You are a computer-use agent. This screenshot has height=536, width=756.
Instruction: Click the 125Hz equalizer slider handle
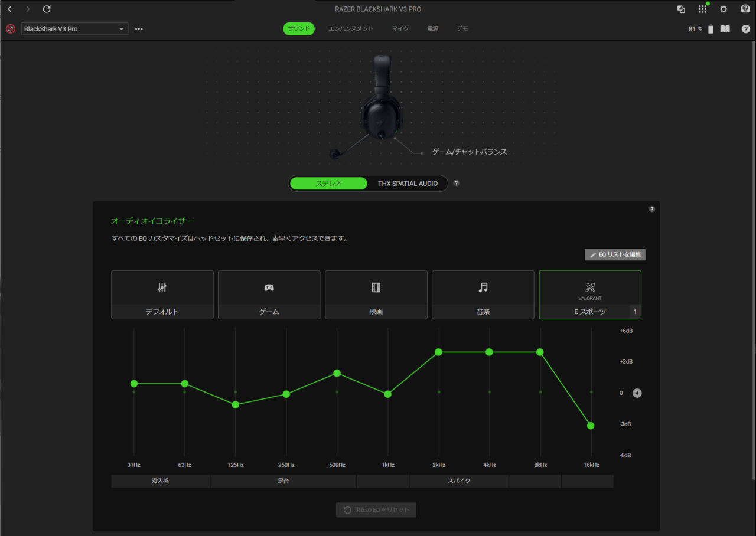236,405
